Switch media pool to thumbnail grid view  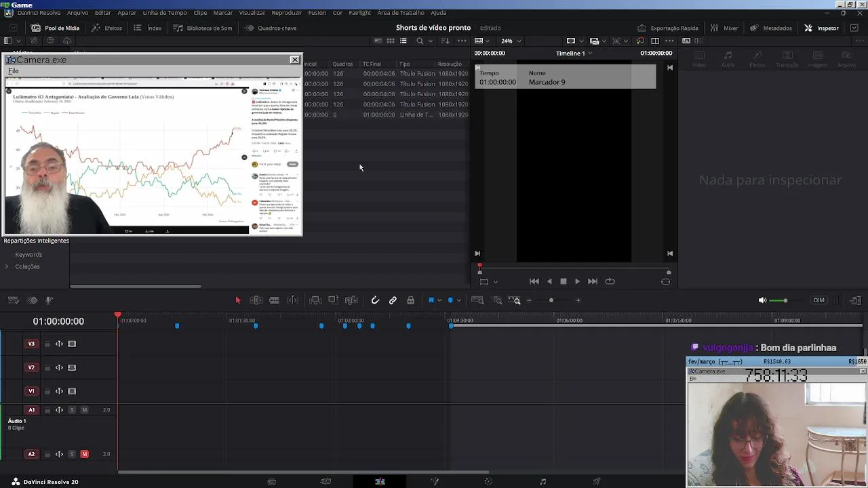[390, 41]
